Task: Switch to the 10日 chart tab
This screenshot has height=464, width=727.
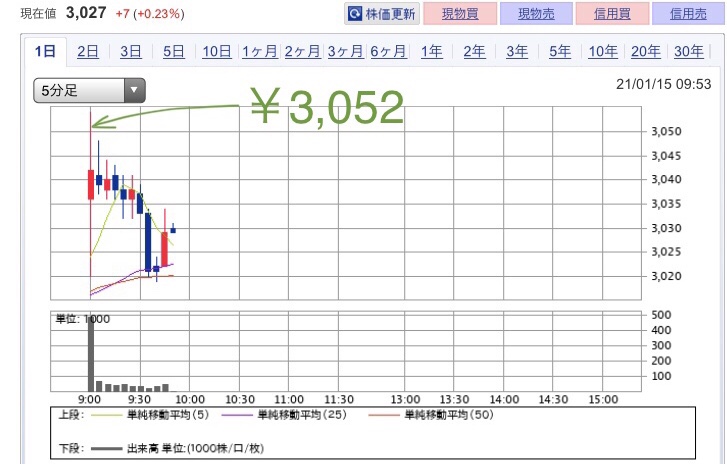Action: point(217,51)
